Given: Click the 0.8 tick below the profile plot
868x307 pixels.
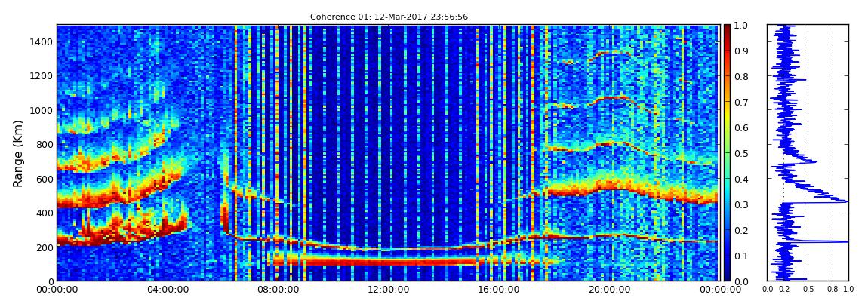Looking at the screenshot, I should point(833,289).
